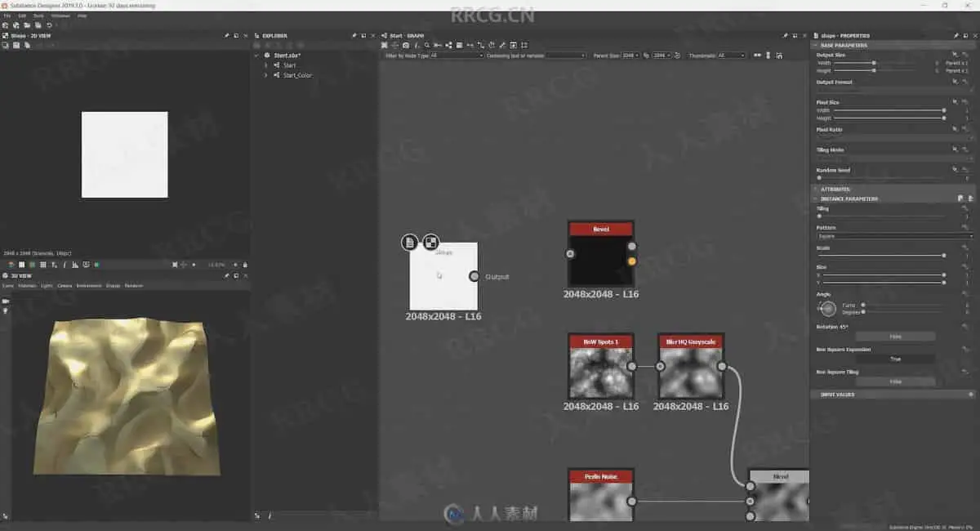
Task: Open the Renderer menu in 3D View
Action: coord(134,286)
